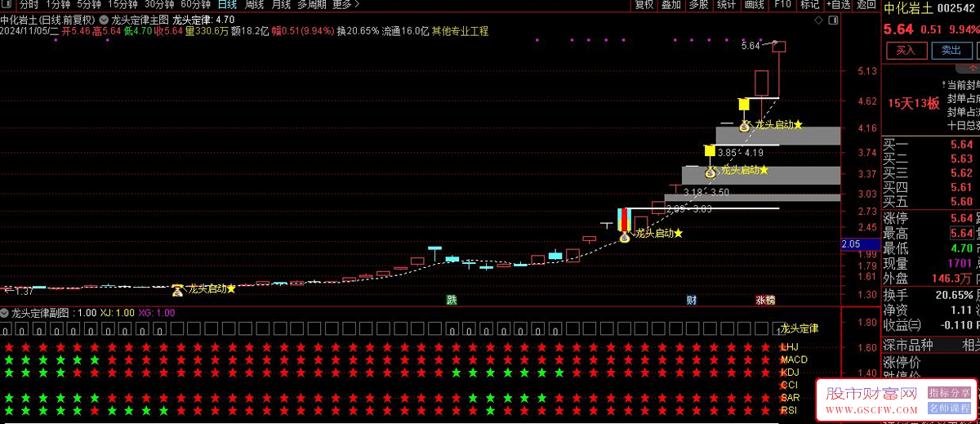
Task: Click the 深市品种 tab header
Action: pos(908,346)
